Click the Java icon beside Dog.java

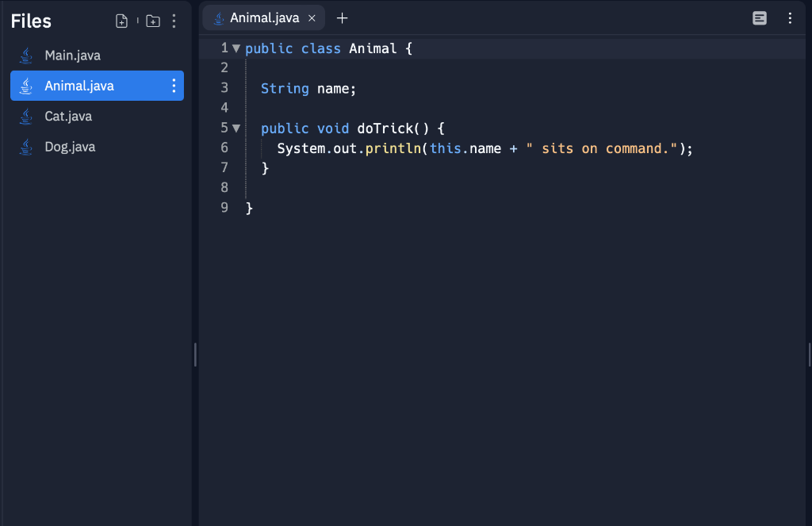tap(26, 146)
